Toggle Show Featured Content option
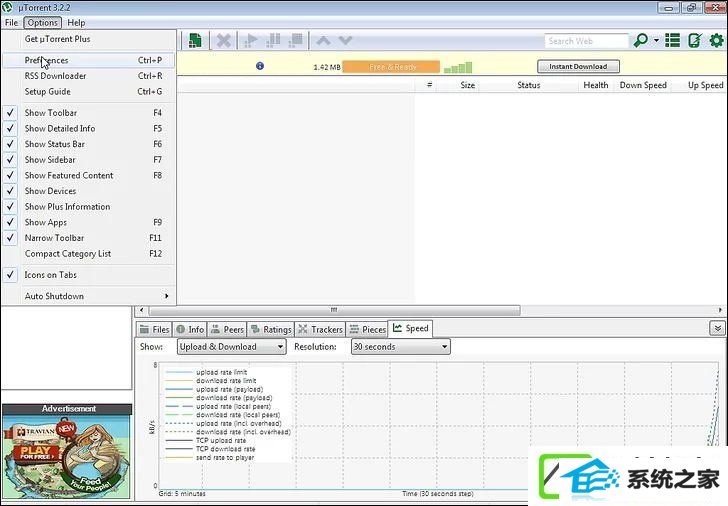 (x=88, y=175)
